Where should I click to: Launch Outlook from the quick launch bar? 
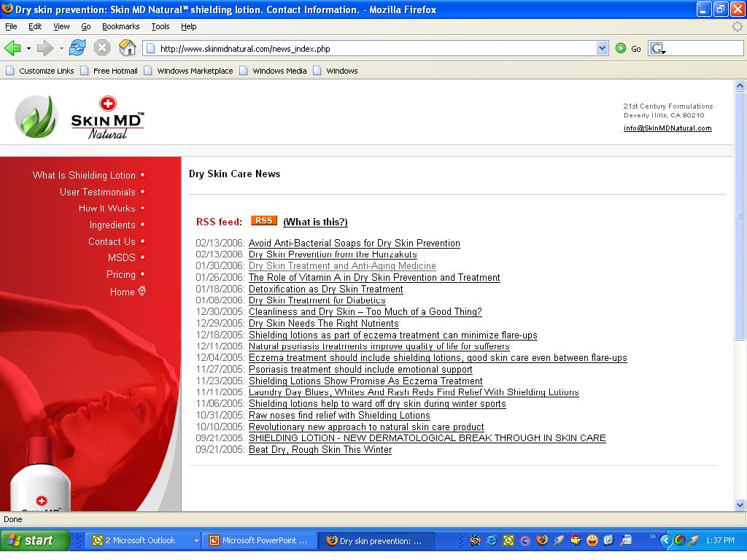508,540
